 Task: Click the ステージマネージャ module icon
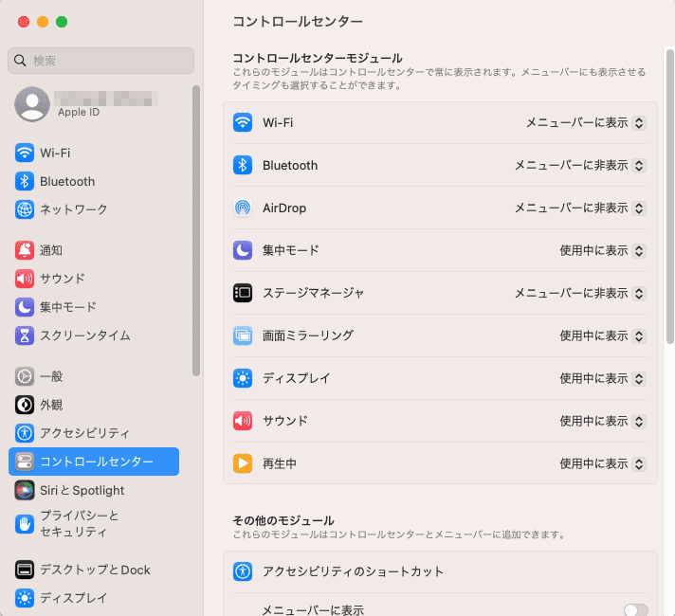(243, 293)
